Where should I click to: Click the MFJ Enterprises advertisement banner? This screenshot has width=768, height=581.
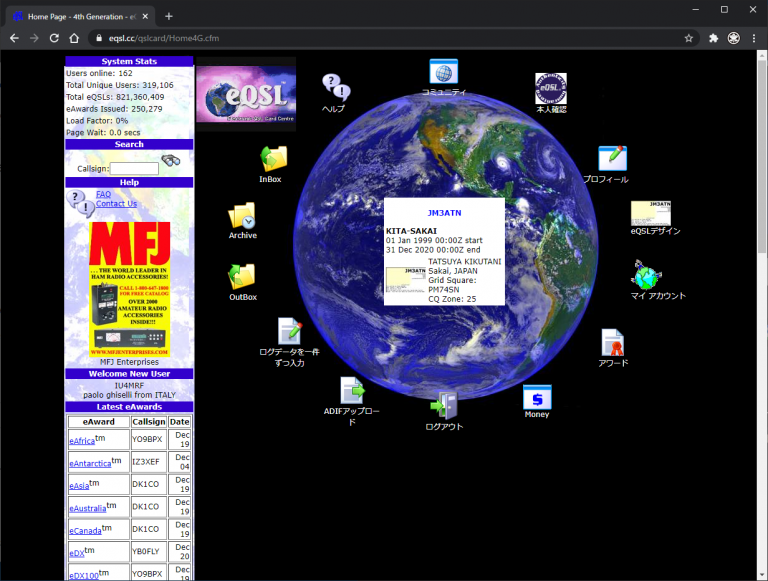(129, 287)
